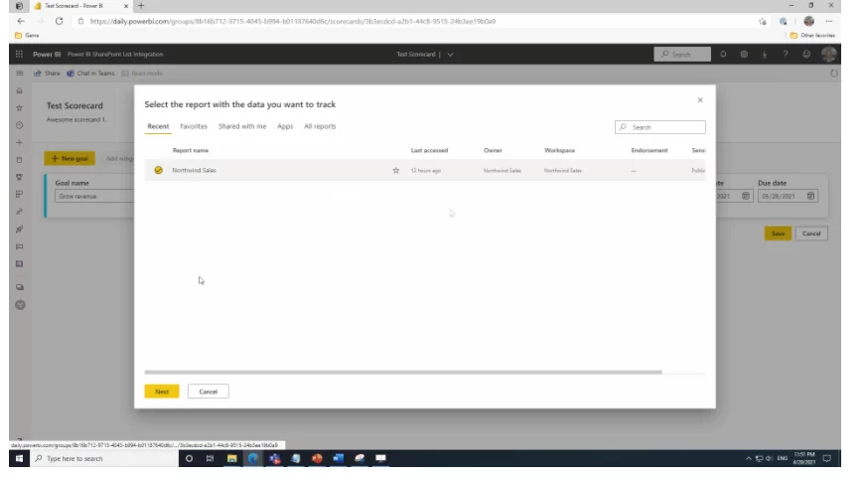868x479 pixels.
Task: Click the Workspace column header
Action: 559,151
